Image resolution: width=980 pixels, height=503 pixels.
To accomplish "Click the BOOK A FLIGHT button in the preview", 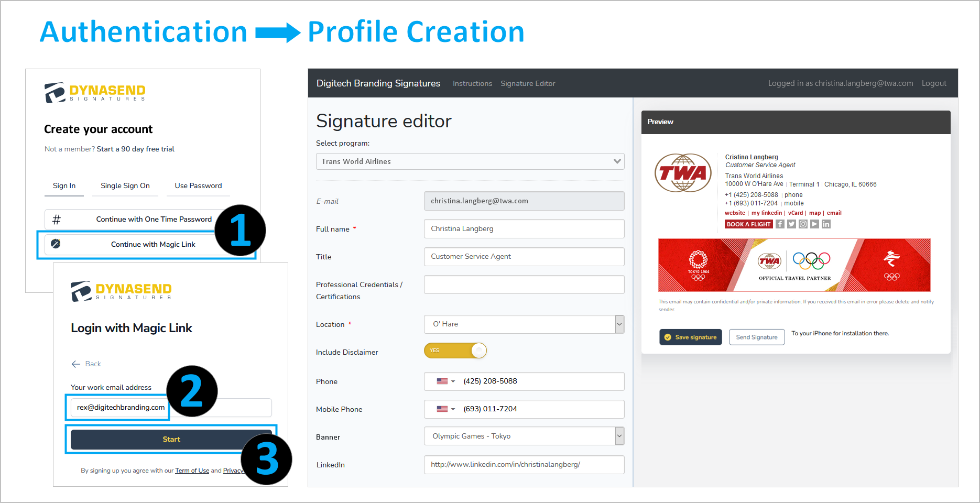I will point(748,224).
